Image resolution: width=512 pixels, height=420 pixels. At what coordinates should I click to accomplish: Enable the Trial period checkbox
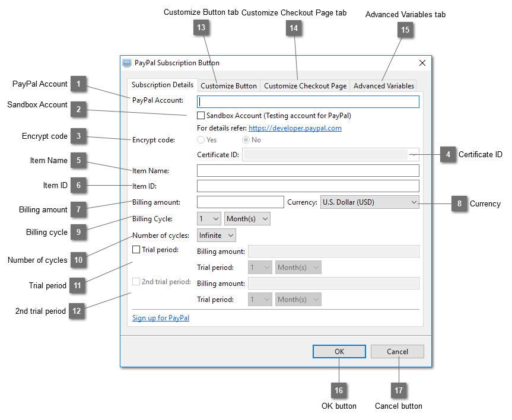click(x=136, y=250)
